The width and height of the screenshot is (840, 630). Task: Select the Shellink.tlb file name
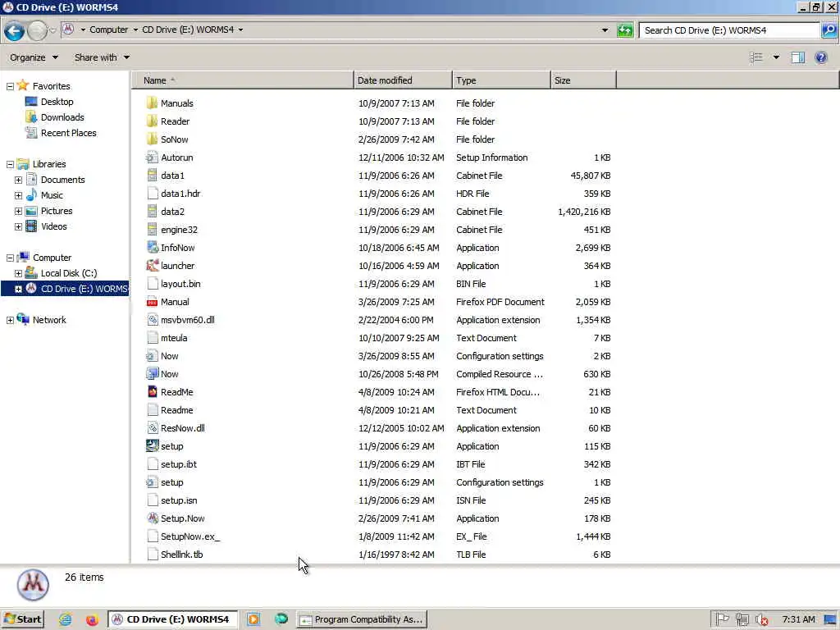(181, 555)
